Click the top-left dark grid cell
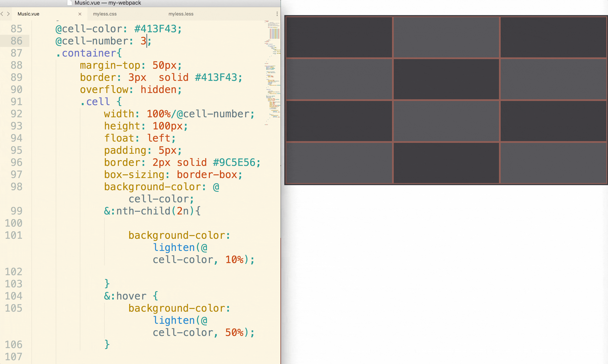Screen dimensions: 608x364 (x=339, y=37)
